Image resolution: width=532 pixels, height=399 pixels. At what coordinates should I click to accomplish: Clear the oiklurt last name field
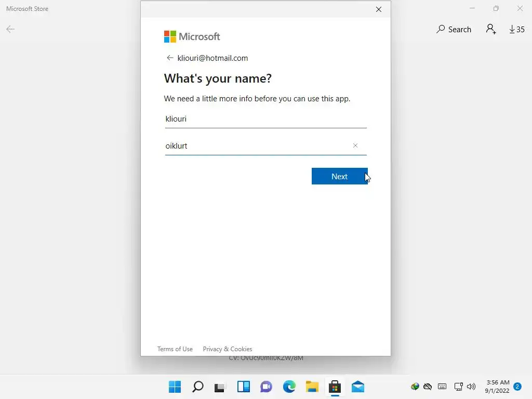pos(355,145)
